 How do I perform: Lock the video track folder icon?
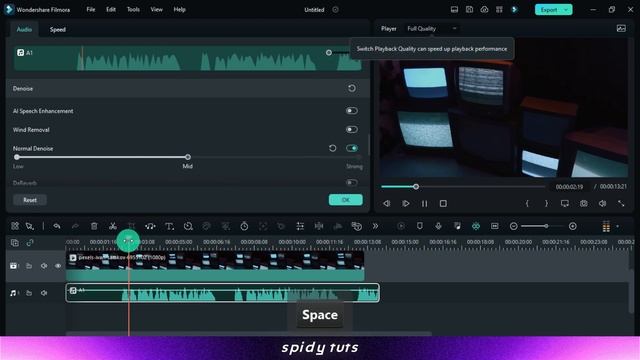coord(29,266)
